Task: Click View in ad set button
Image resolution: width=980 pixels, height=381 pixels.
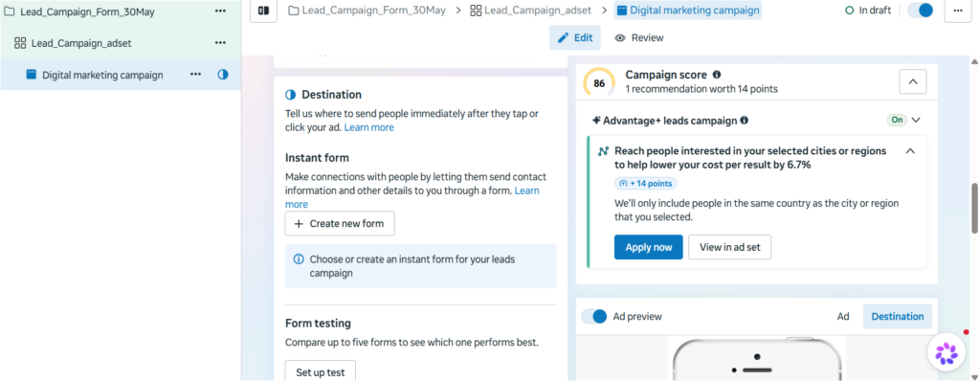Action: (729, 247)
